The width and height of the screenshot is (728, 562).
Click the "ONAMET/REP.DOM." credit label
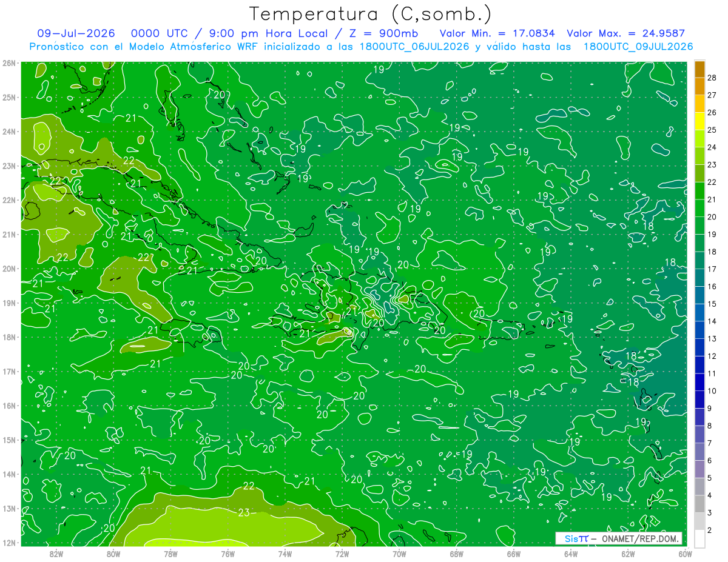pos(640,538)
